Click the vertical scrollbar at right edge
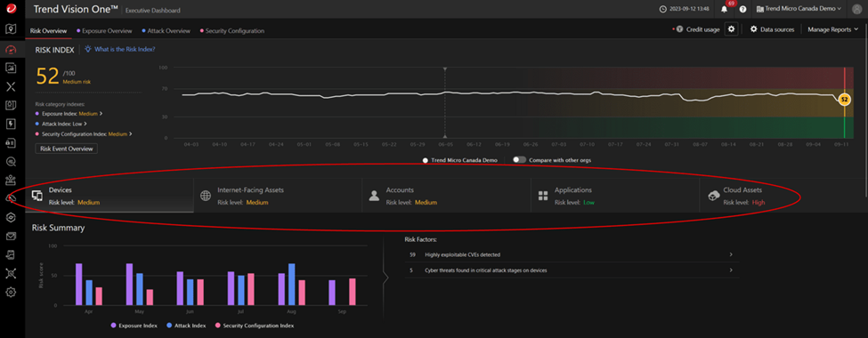Viewport: 868px width, 338px height. click(866, 110)
